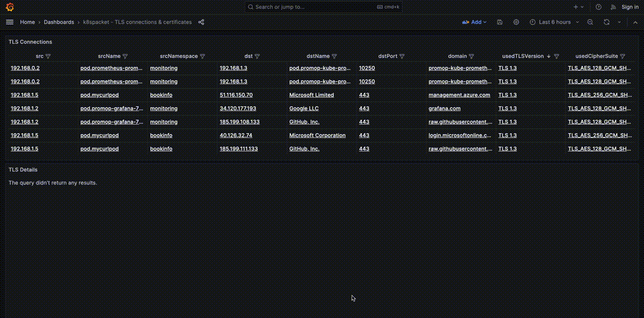Image resolution: width=644 pixels, height=318 pixels.
Task: Open the Add dropdown button
Action: 474,22
